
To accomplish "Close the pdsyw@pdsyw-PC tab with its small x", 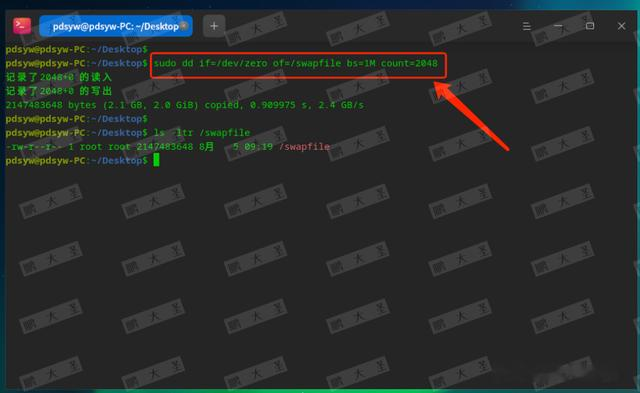I will [184, 26].
